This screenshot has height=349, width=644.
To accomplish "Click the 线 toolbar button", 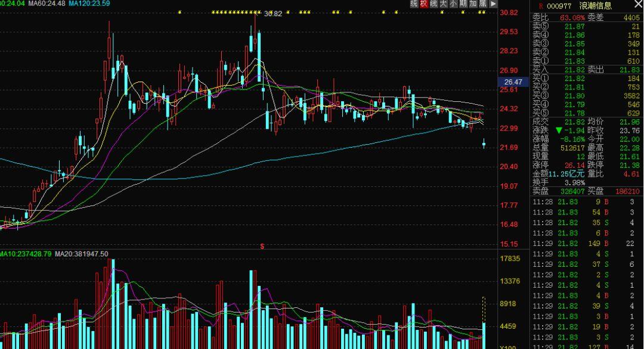I will click(434, 4).
